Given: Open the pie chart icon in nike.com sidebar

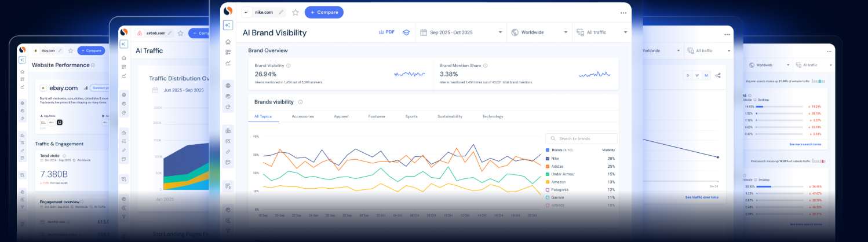Looking at the screenshot, I should (x=228, y=107).
